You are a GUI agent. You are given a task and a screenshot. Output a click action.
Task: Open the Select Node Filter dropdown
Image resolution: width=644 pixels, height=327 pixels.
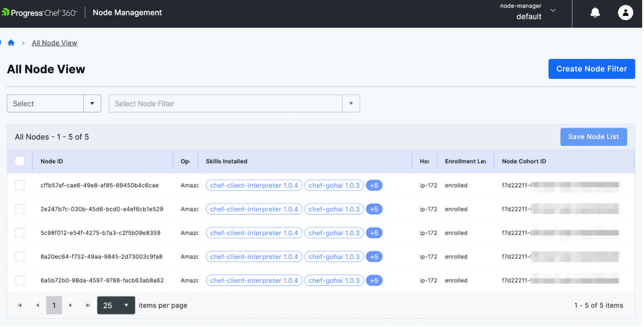tap(234, 103)
